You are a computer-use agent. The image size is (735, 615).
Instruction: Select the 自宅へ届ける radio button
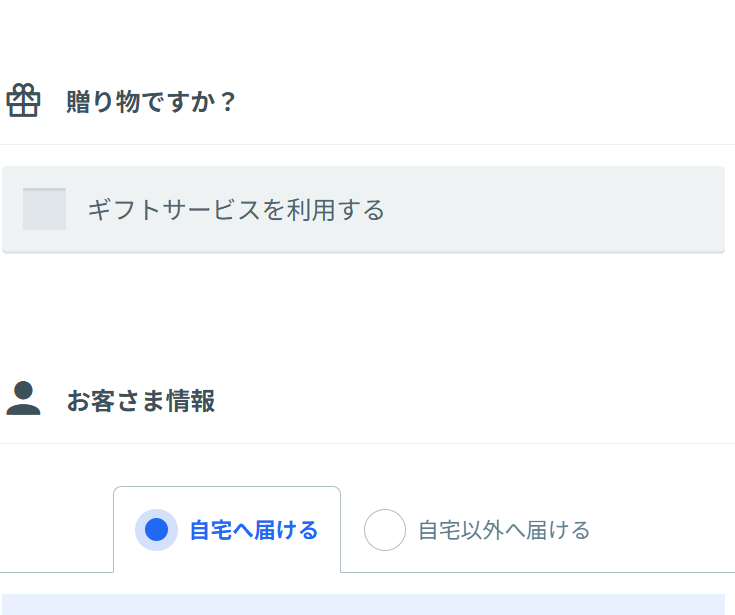156,530
